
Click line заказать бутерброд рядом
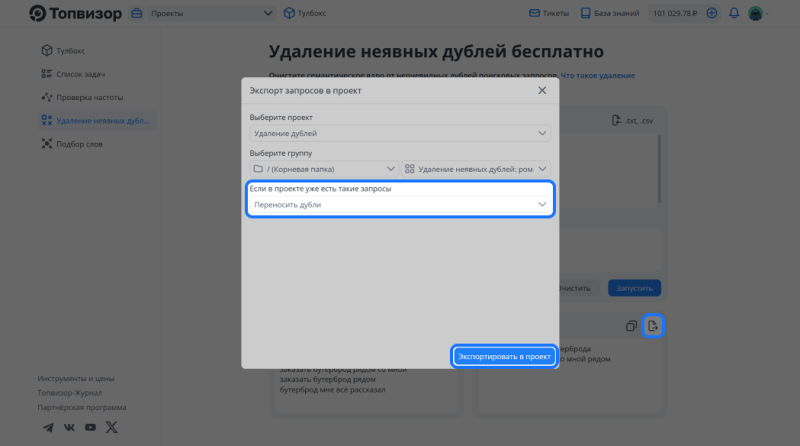click(328, 380)
